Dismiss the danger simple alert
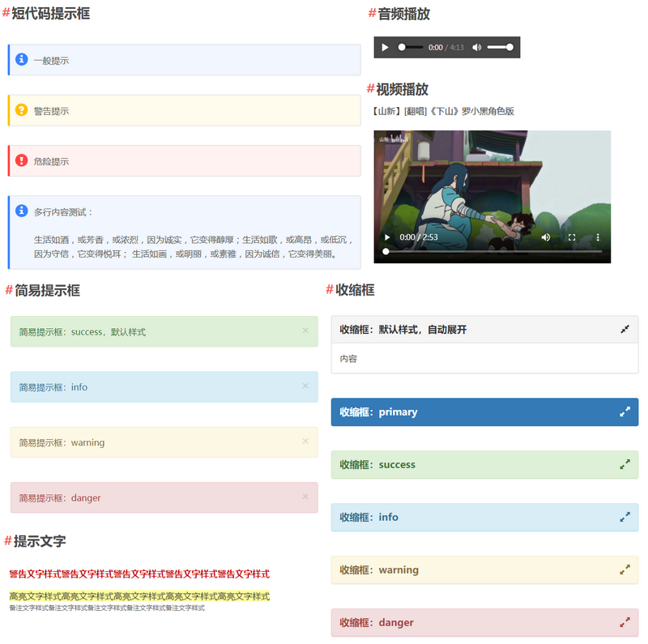The height and width of the screenshot is (644, 648). tap(305, 497)
